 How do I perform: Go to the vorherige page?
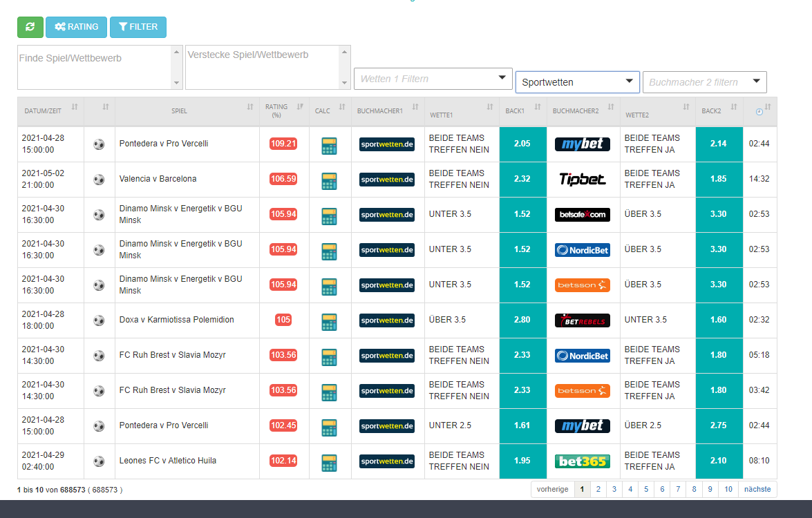[553, 489]
